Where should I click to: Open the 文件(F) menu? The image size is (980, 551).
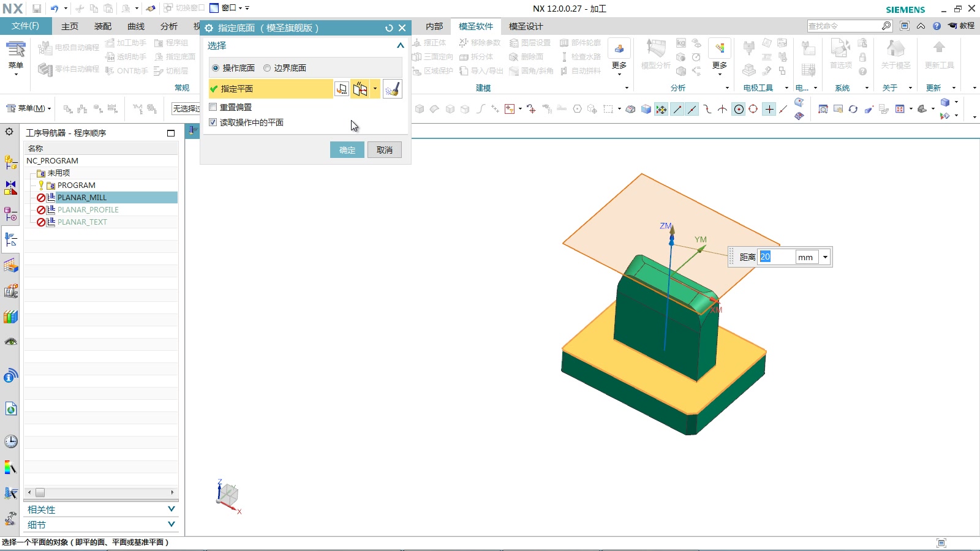click(25, 26)
